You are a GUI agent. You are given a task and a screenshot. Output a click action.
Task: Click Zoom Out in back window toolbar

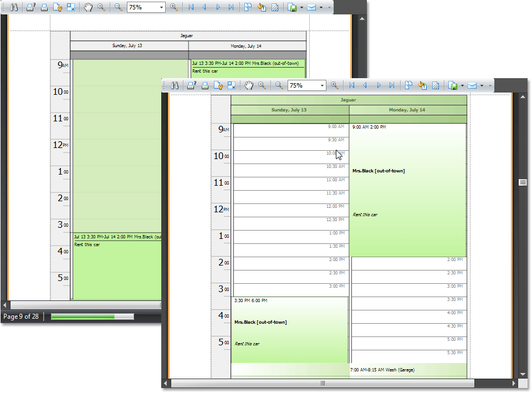(118, 7)
